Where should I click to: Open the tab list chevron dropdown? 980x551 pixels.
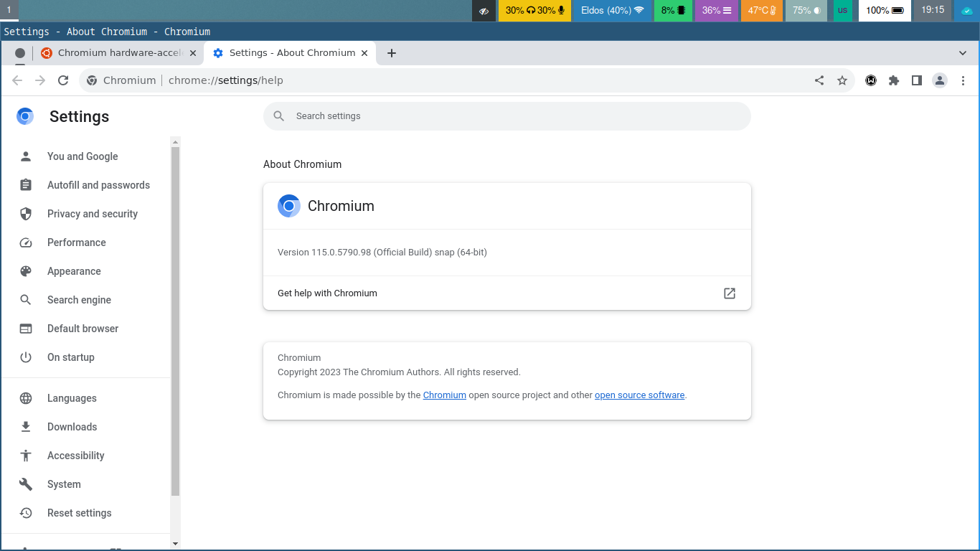[x=963, y=52]
